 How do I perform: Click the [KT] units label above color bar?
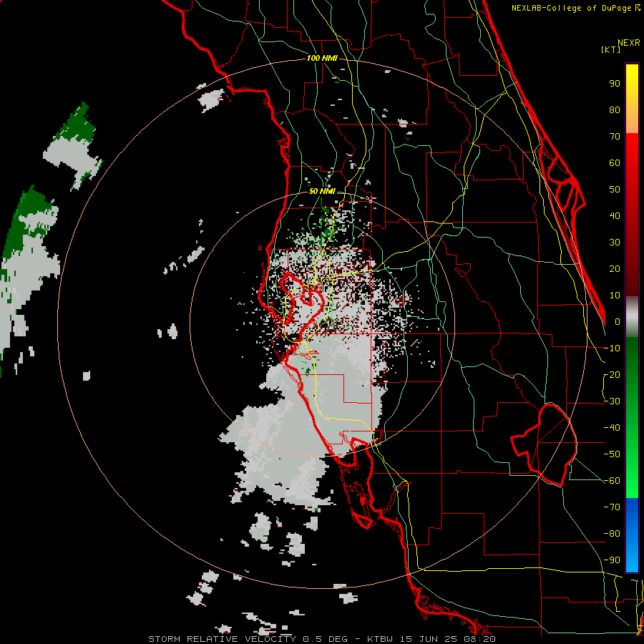(611, 49)
